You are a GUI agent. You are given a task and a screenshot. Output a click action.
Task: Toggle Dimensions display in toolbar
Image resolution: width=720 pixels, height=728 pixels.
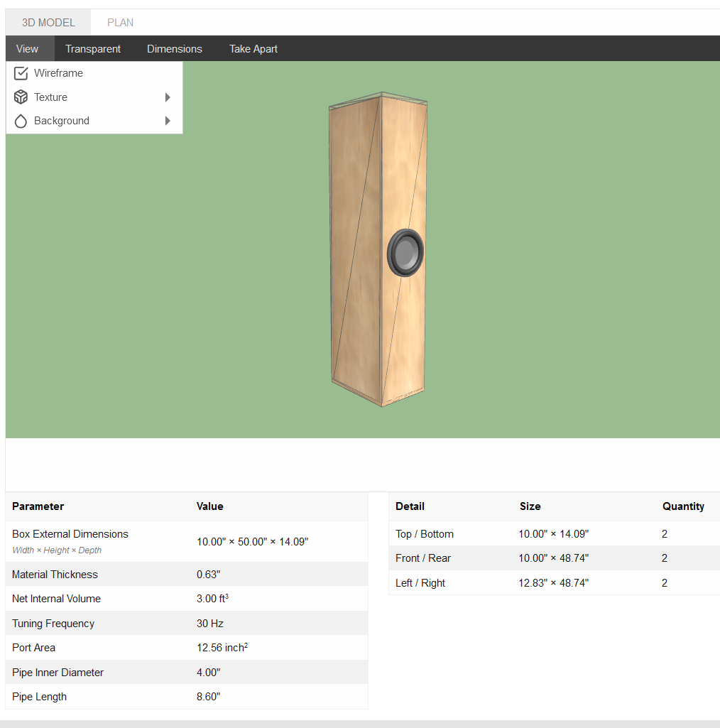pyautogui.click(x=175, y=49)
